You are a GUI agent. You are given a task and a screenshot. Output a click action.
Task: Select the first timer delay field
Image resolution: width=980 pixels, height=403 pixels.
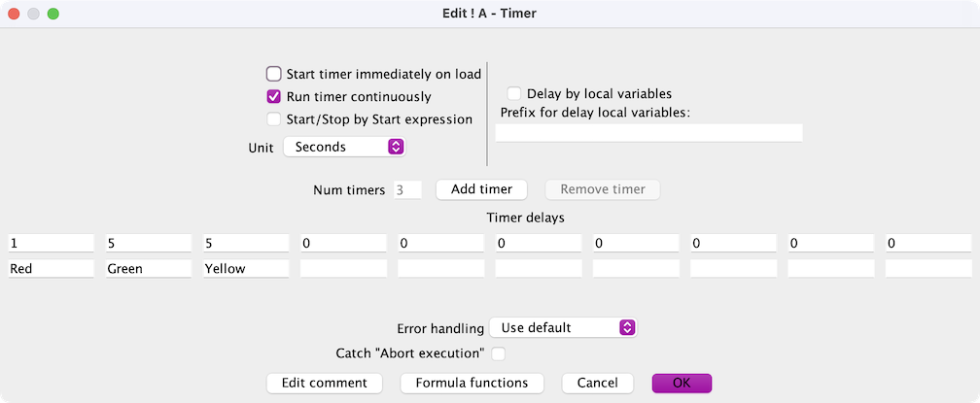point(51,243)
